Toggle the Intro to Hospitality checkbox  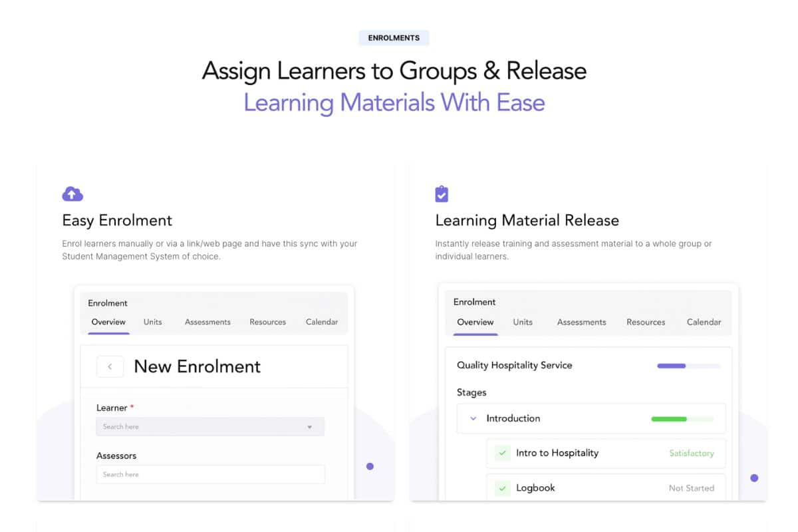503,453
